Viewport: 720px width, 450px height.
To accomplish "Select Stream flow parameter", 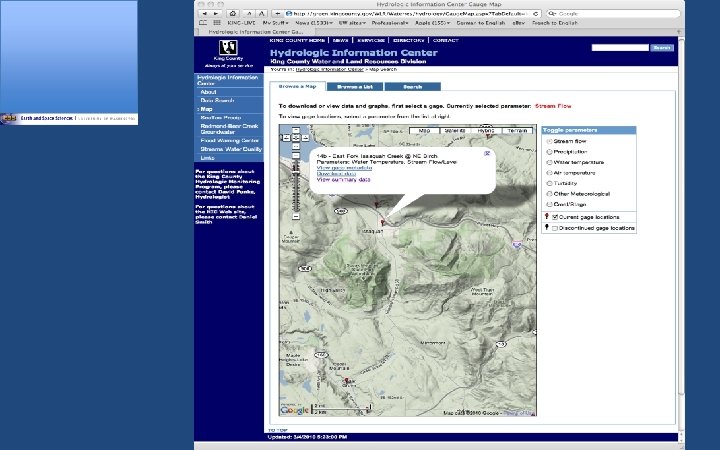I will click(x=549, y=141).
